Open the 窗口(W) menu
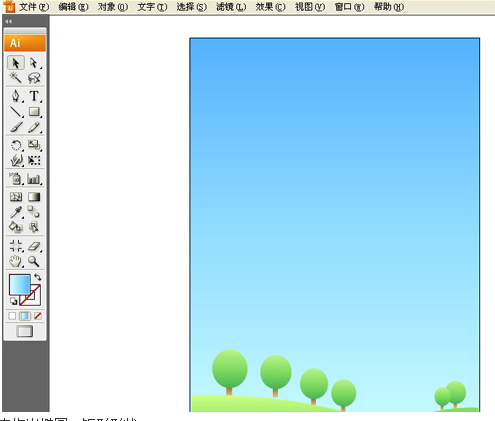 click(349, 7)
